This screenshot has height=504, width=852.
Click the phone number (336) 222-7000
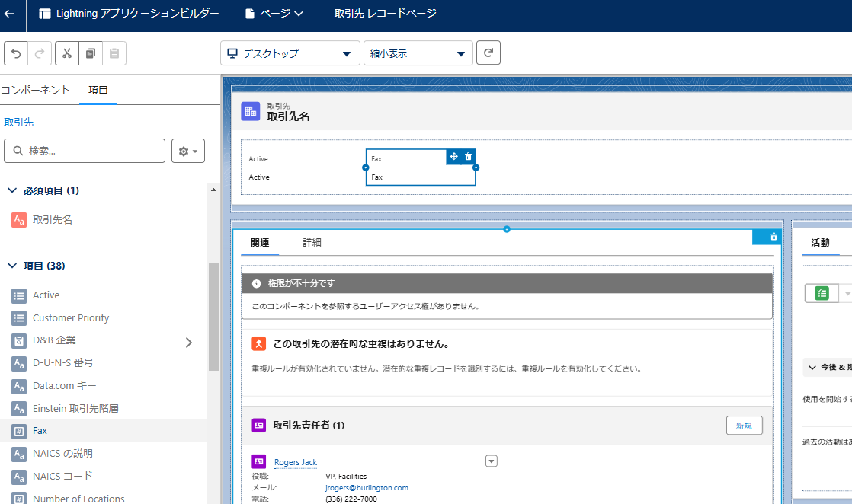(x=351, y=499)
